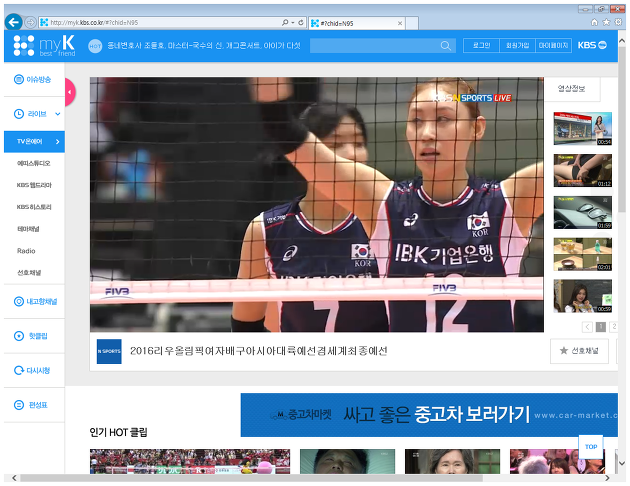Click the live volleyball video player
Viewport: 630px width, 486px height.
pos(317,204)
